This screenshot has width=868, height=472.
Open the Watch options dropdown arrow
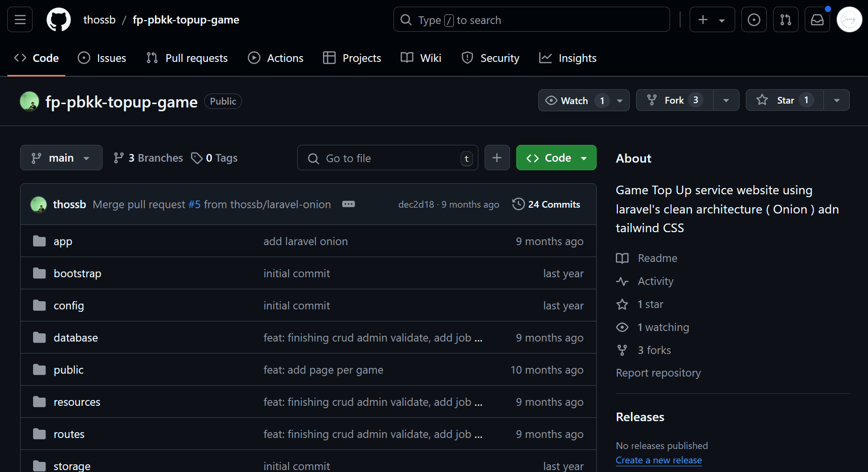[620, 100]
